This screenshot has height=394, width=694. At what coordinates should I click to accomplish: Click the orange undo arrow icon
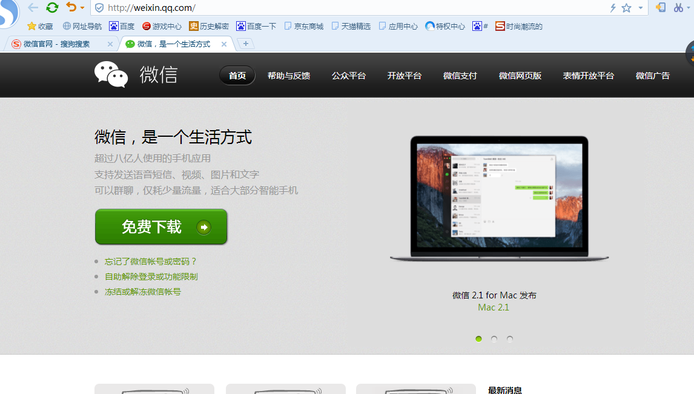[71, 7]
